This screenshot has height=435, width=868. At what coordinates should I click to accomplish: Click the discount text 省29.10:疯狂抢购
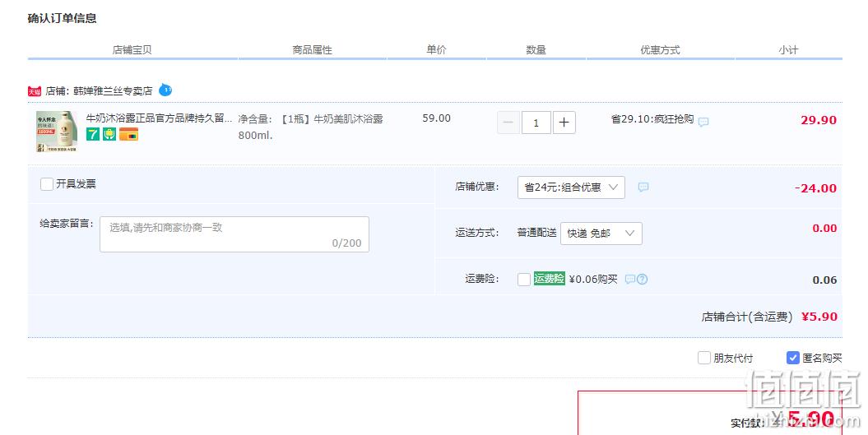point(652,119)
